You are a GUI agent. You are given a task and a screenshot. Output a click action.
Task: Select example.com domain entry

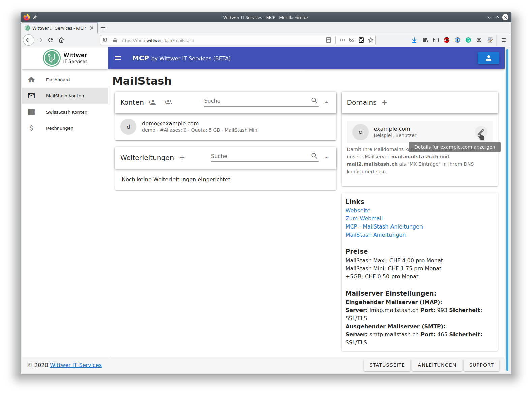click(x=419, y=132)
